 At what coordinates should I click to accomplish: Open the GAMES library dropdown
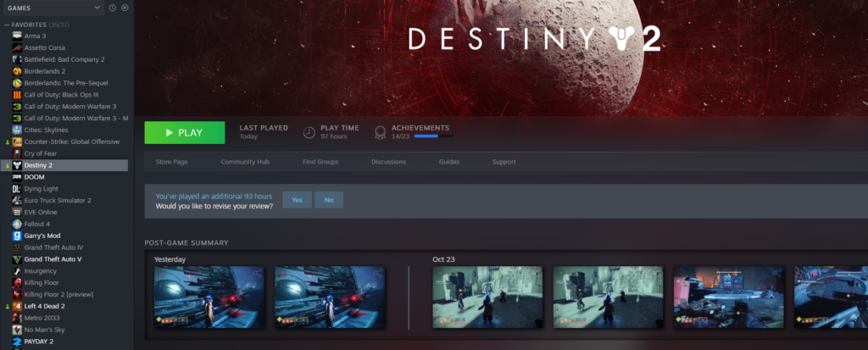point(51,8)
